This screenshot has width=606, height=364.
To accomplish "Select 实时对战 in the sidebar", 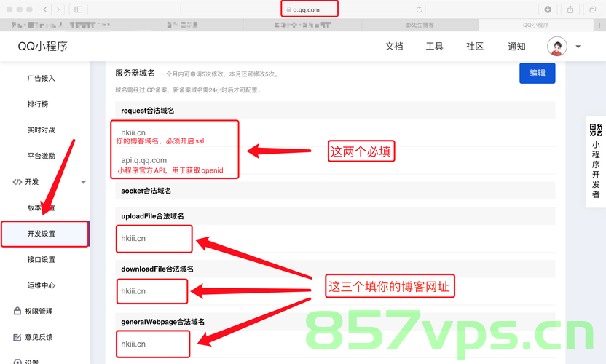I will point(42,130).
